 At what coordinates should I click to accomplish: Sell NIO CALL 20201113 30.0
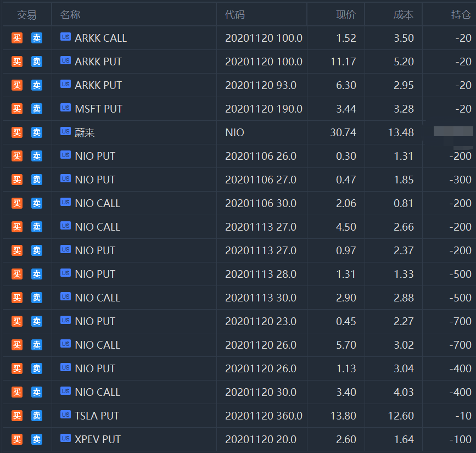[37, 298]
